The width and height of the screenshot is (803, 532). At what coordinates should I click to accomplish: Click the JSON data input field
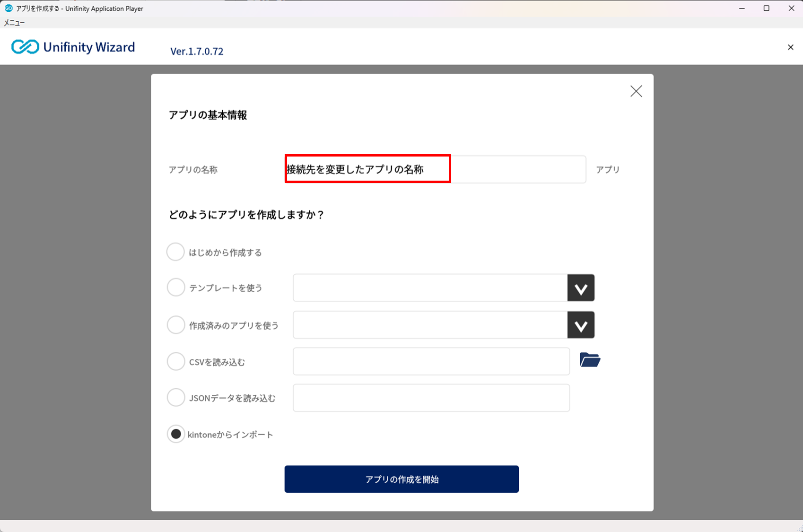(431, 398)
